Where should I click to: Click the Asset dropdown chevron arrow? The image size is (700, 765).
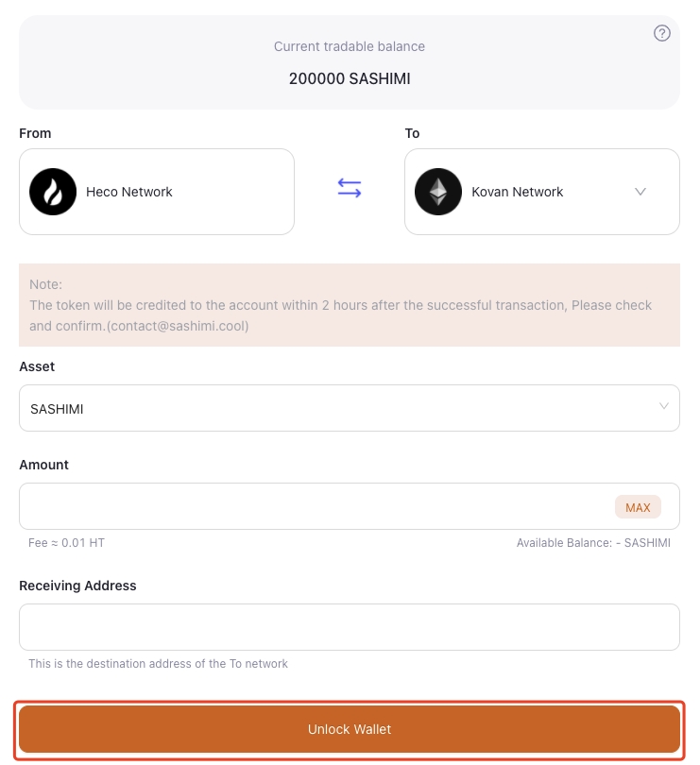pos(664,407)
